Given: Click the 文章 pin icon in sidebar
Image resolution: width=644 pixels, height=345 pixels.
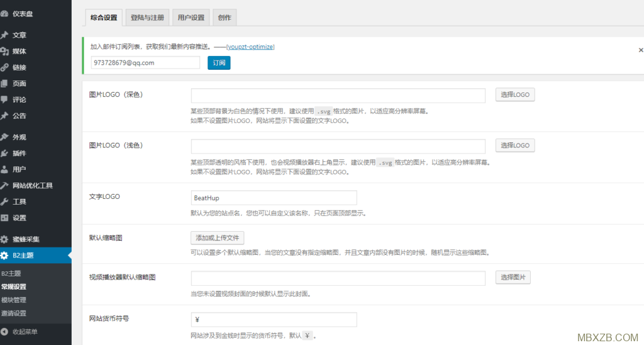Looking at the screenshot, I should [x=4, y=35].
